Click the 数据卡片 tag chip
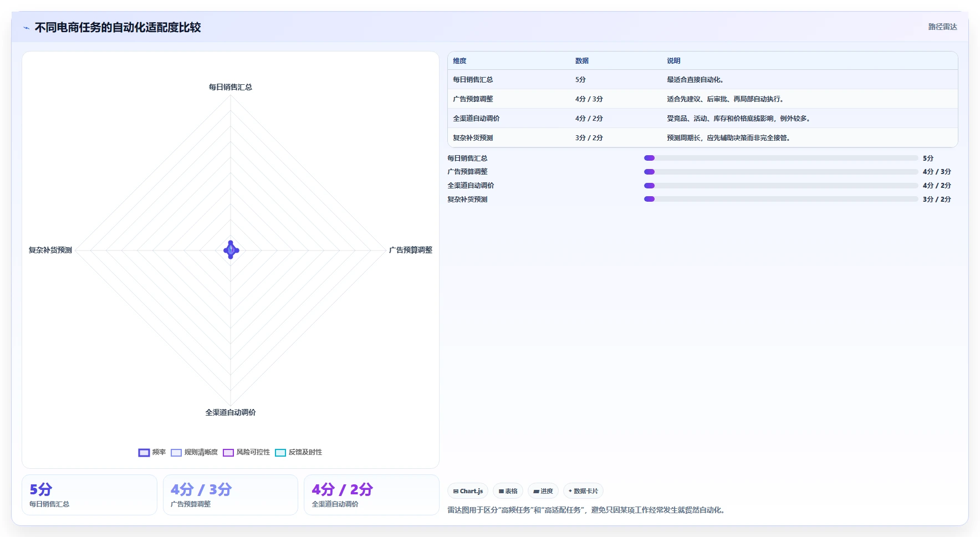980x537 pixels. [583, 491]
